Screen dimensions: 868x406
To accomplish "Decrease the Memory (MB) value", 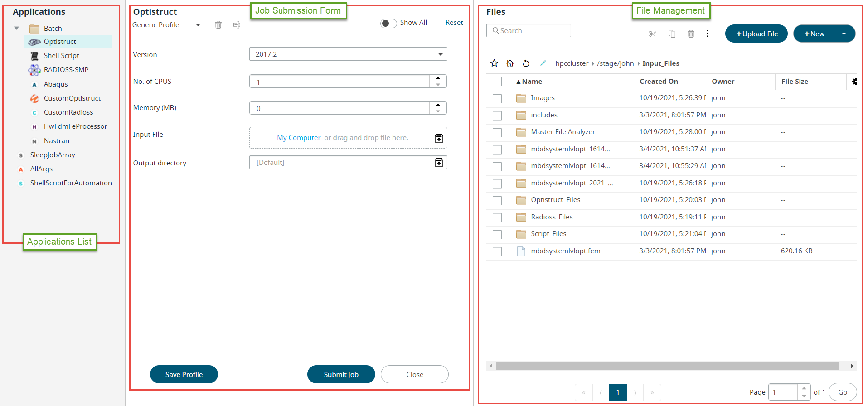I will pos(438,111).
